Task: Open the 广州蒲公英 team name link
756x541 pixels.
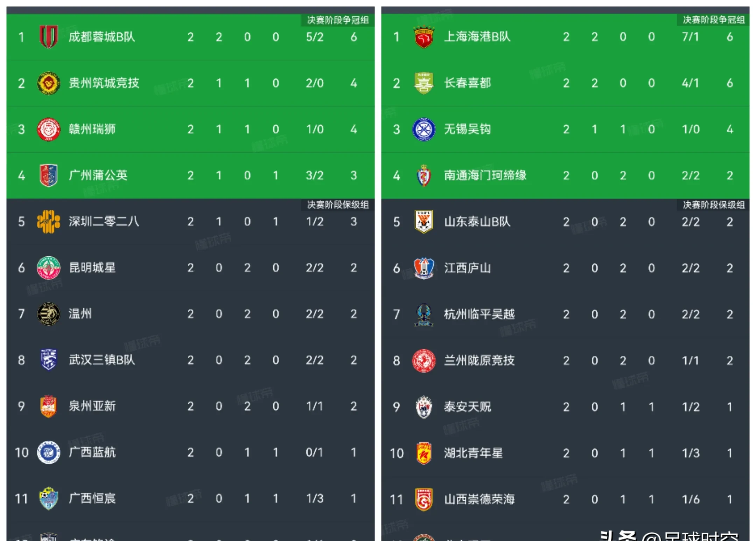Action: tap(98, 175)
